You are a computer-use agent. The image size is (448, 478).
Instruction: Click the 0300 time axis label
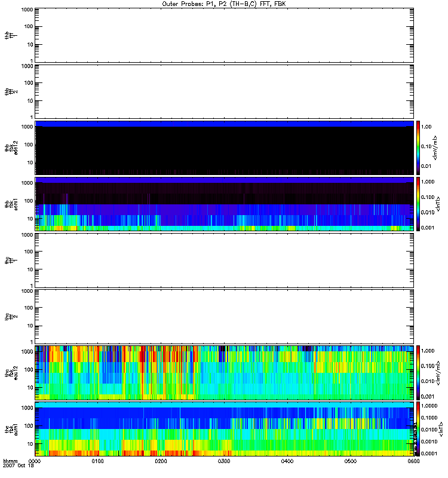(224, 462)
